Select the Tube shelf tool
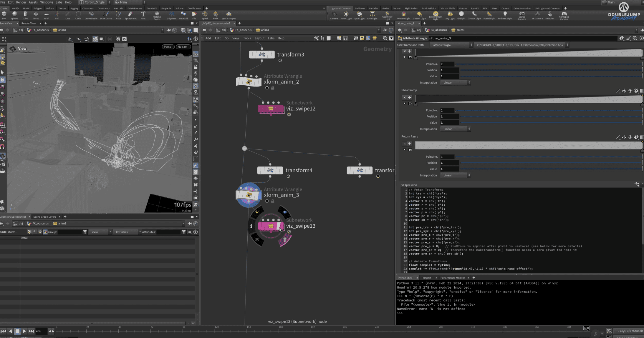The image size is (644, 338). pyautogui.click(x=25, y=15)
